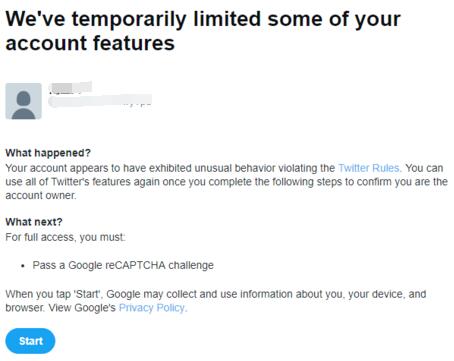Open the Twitter Rules link

pos(369,168)
